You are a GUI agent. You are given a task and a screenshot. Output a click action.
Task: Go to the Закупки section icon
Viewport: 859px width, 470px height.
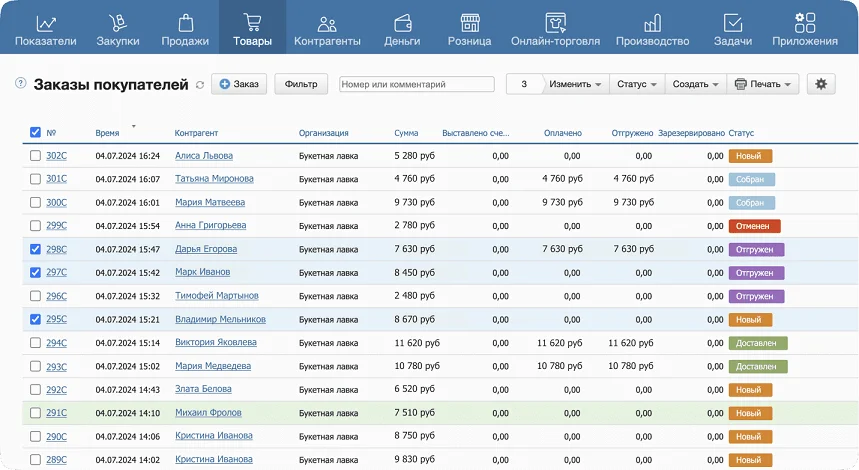click(118, 23)
